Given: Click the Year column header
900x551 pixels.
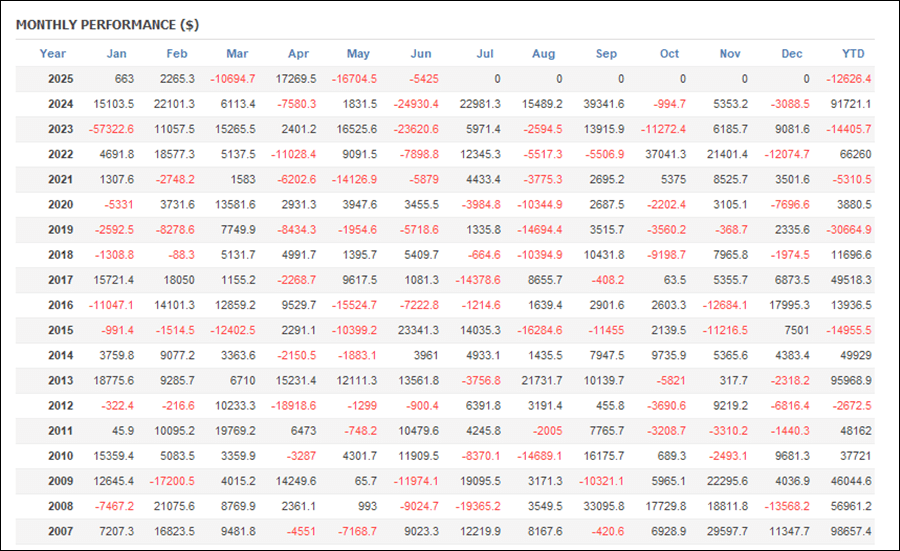Looking at the screenshot, I should click(x=52, y=53).
